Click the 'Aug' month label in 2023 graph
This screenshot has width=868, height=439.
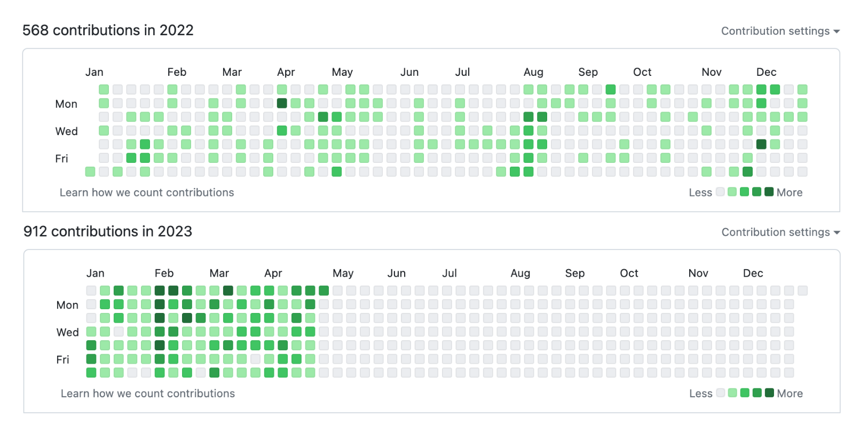(520, 273)
